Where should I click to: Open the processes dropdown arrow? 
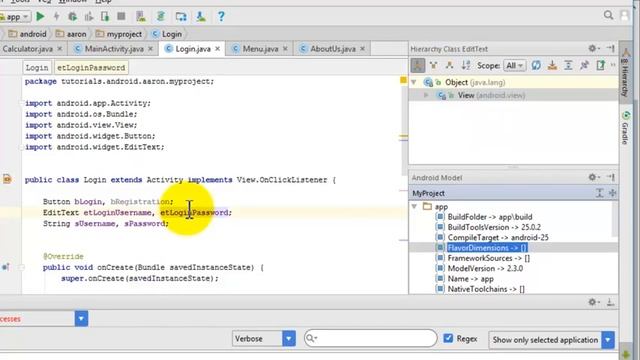click(81, 318)
